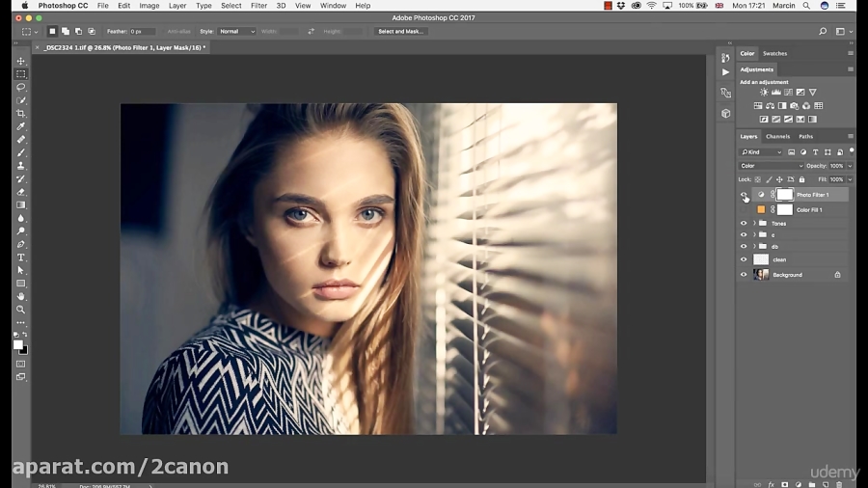868x488 pixels.
Task: Select the Horizontal Type tool
Action: pos(21,258)
